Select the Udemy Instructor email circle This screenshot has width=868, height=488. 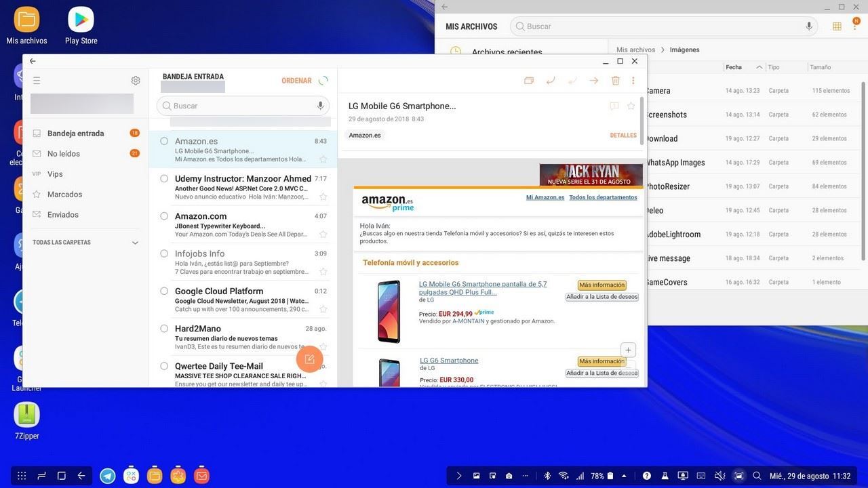click(164, 178)
